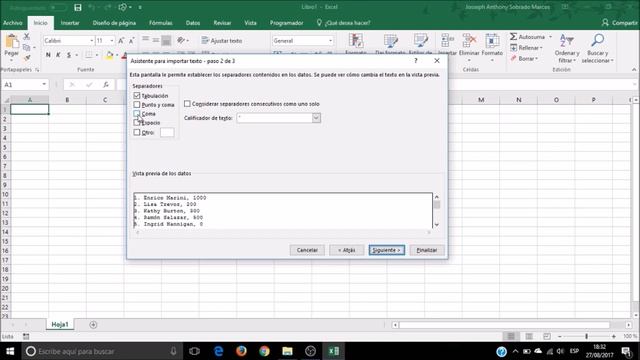Switch to Datos tab
Image resolution: width=640 pixels, height=360 pixels.
(193, 23)
